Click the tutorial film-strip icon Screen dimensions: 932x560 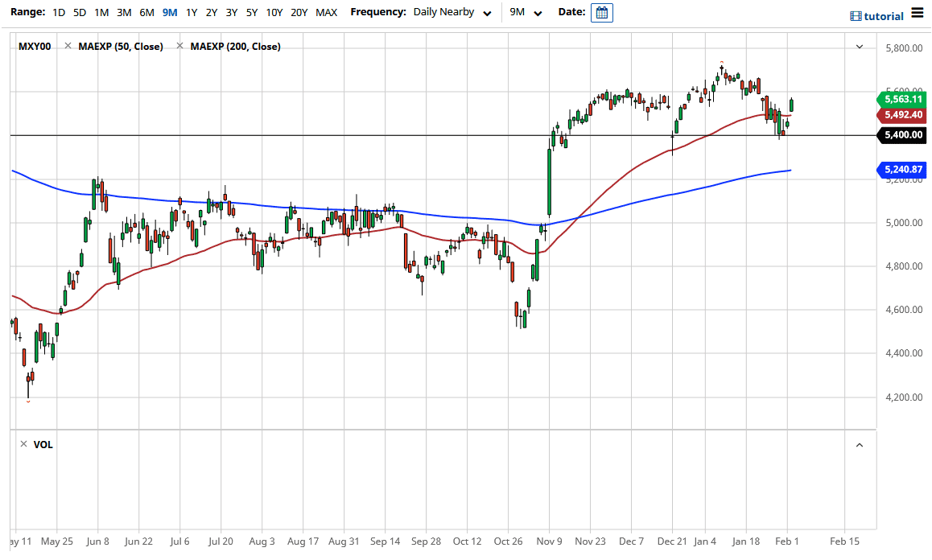click(855, 14)
